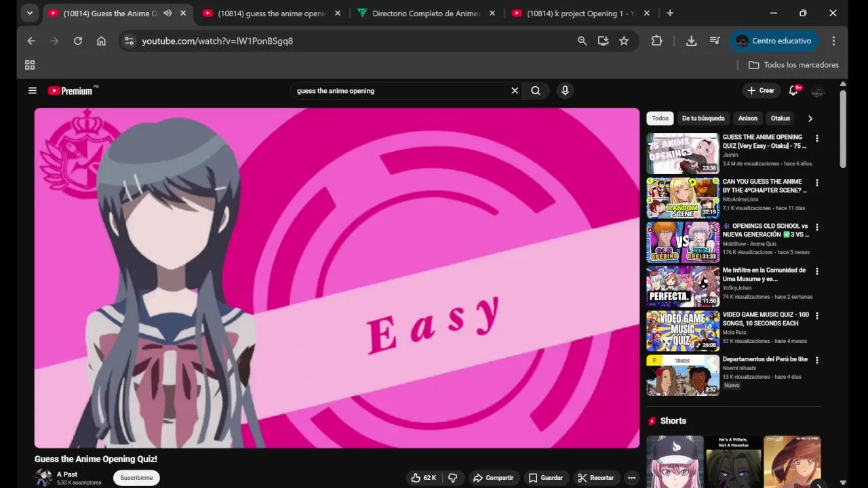
Task: Open options for Departamentos del Perú video
Action: coord(816,360)
